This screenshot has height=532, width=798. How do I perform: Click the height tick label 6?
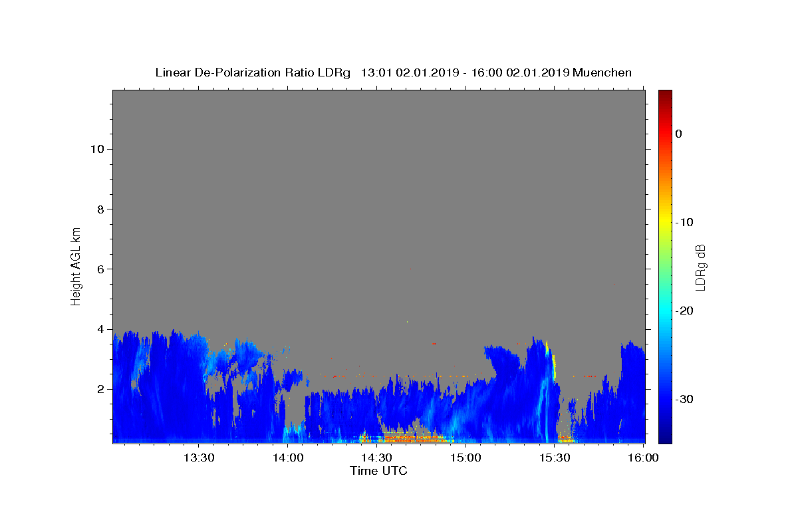pos(100,269)
